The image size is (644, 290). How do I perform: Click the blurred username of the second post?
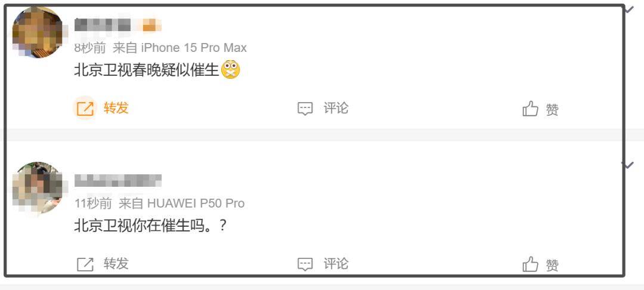coord(118,181)
